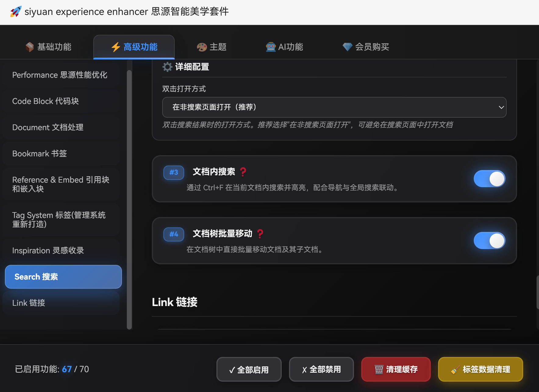Go to the AI功能 tab

[x=284, y=47]
